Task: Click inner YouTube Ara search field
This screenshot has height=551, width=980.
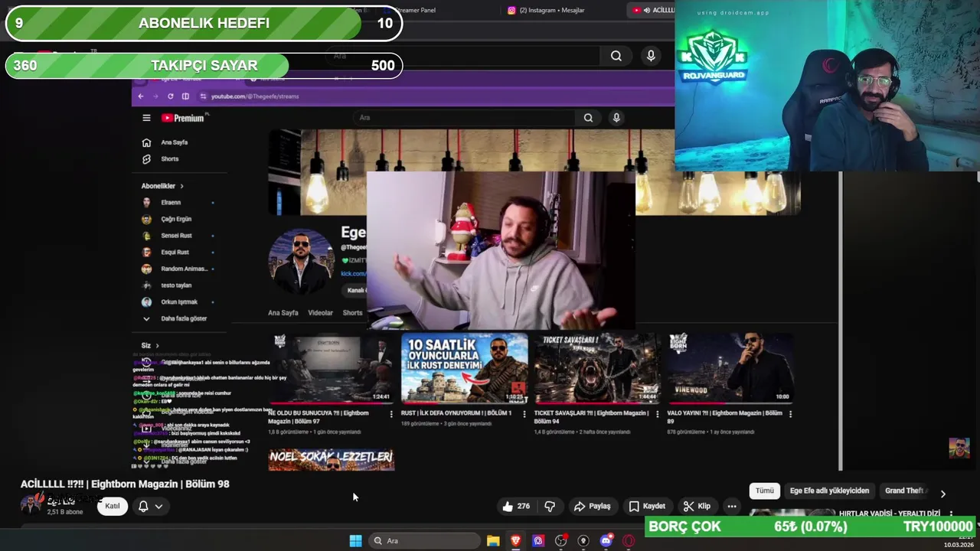Action: point(464,118)
